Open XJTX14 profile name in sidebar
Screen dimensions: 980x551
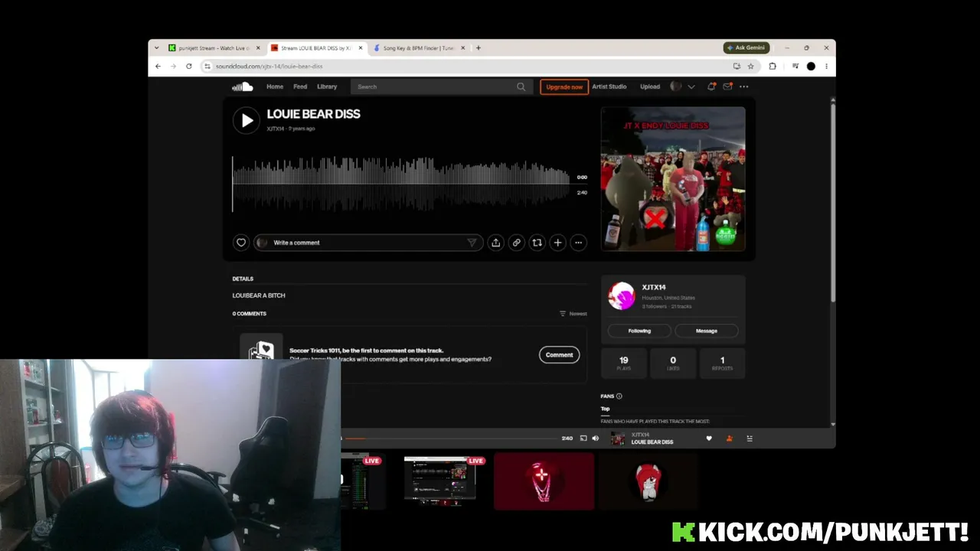click(x=654, y=287)
